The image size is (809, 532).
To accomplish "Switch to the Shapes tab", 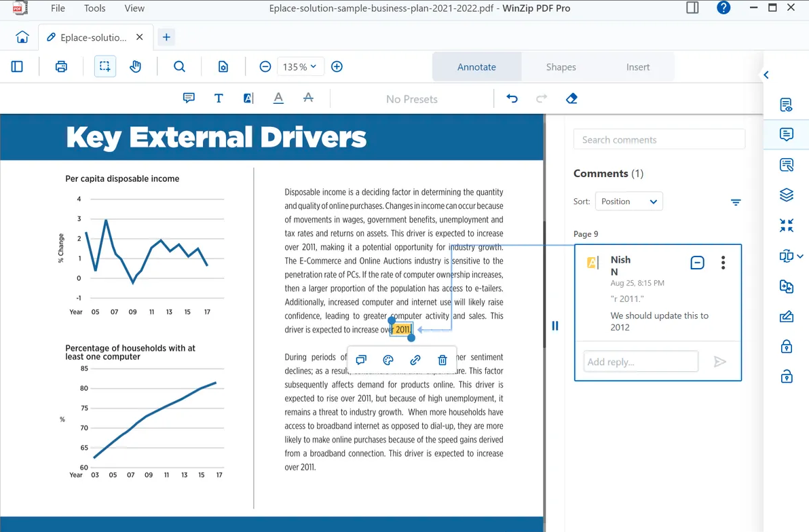I will 561,66.
